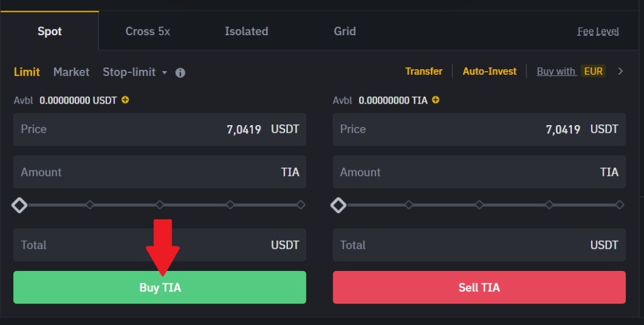644x325 pixels.
Task: Click the buy-side Amount input field
Action: [x=151, y=172]
